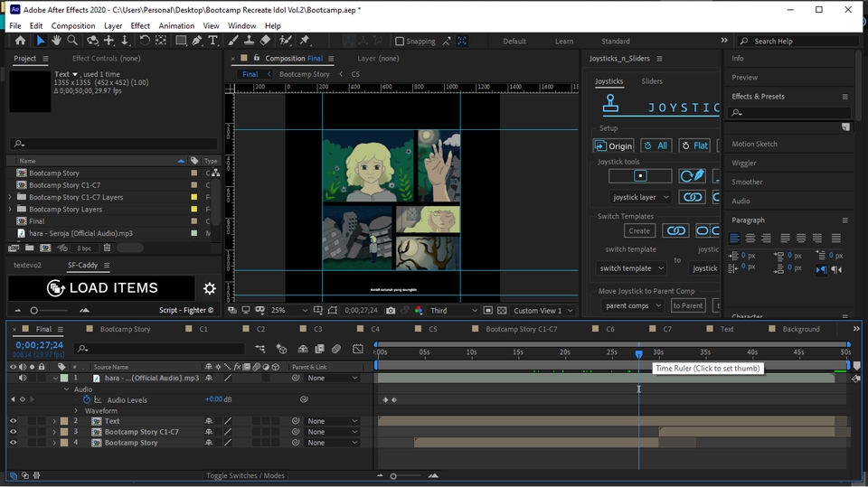This screenshot has height=487, width=868.
Task: Toggle transparency grid in viewer
Action: point(502,311)
